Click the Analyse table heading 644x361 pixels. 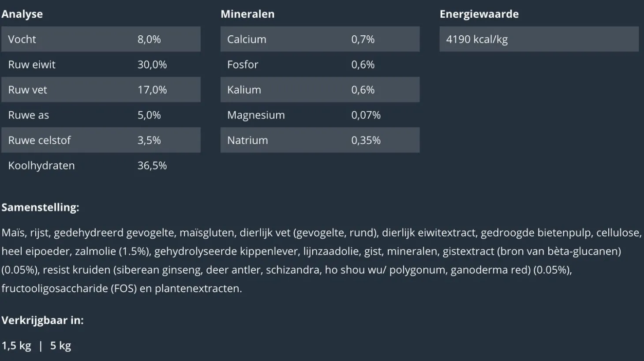tap(22, 14)
